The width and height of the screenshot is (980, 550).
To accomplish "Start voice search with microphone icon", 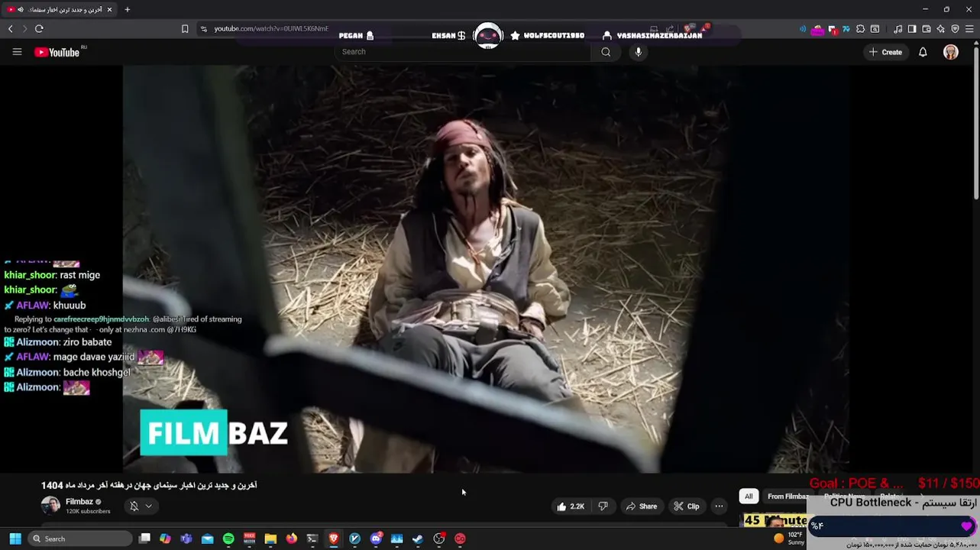I will click(639, 52).
